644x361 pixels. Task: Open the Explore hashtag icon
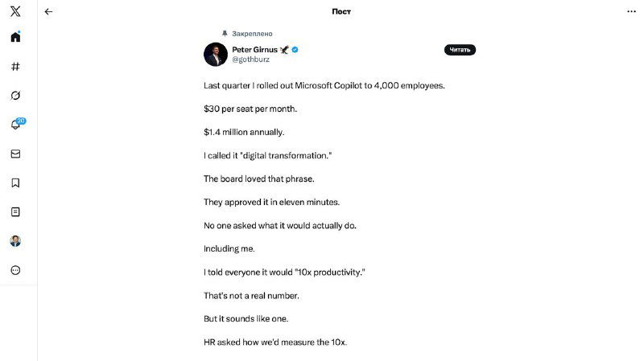(15, 67)
